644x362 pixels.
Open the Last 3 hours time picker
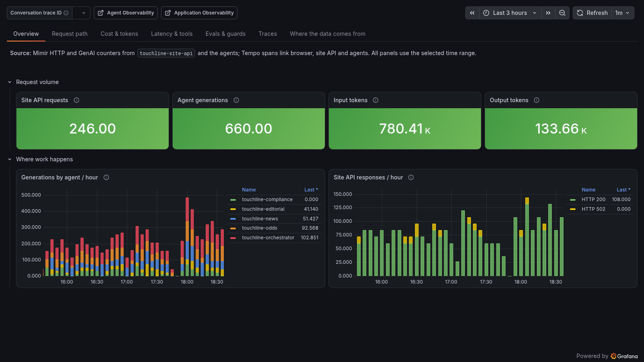510,13
